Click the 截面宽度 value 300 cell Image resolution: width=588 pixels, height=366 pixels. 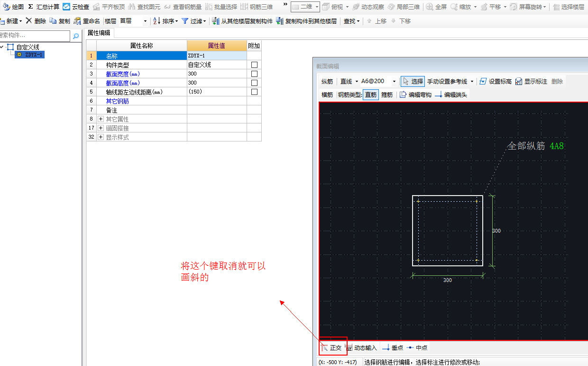click(217, 74)
